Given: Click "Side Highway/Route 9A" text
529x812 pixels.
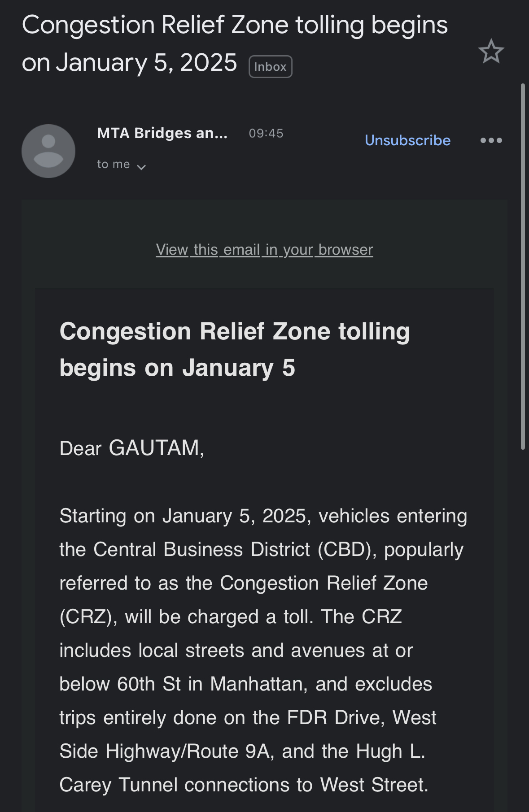Looking at the screenshot, I should (x=167, y=751).
